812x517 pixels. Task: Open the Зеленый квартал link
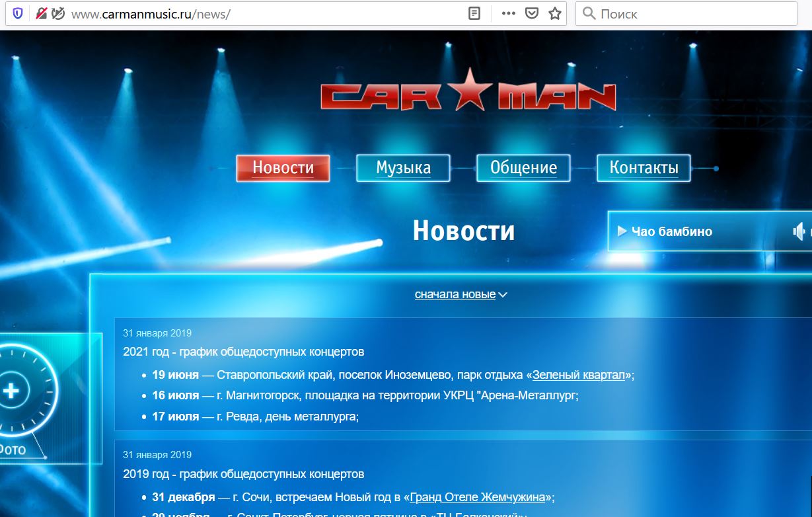point(579,375)
